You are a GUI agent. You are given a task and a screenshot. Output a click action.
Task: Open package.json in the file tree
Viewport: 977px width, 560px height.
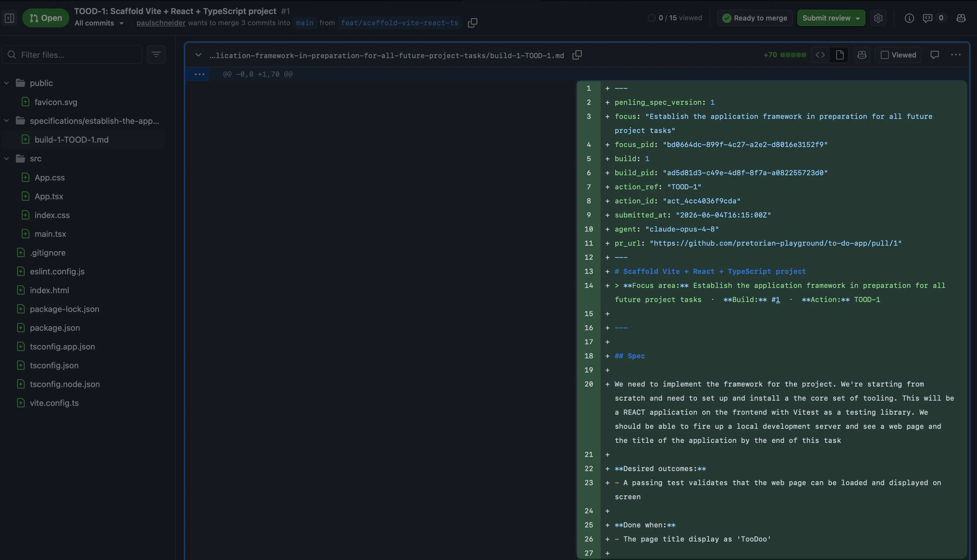pos(55,328)
